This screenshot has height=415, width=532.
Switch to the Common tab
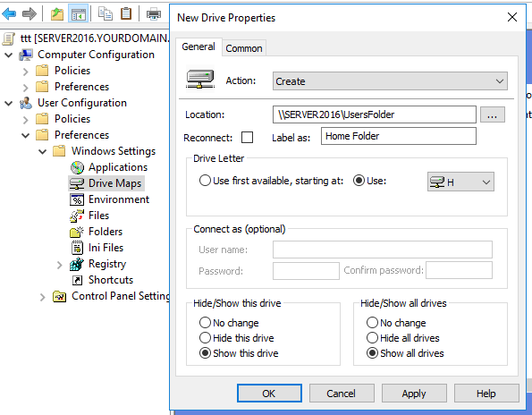coord(244,48)
